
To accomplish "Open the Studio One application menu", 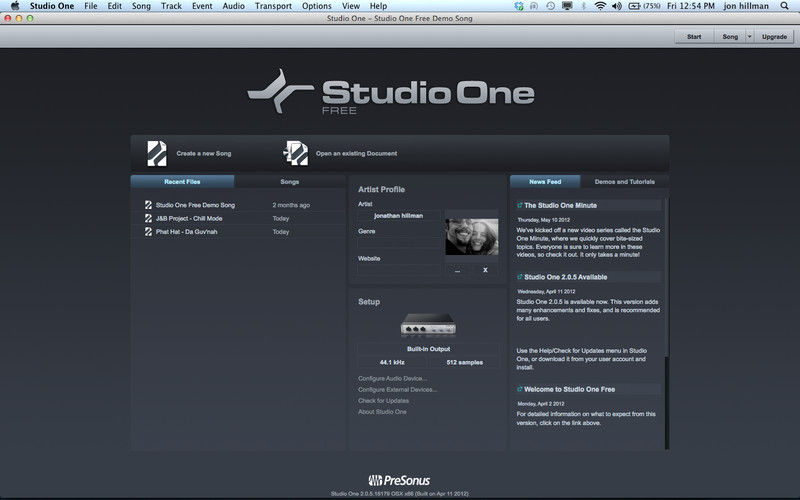I will pyautogui.click(x=52, y=6).
